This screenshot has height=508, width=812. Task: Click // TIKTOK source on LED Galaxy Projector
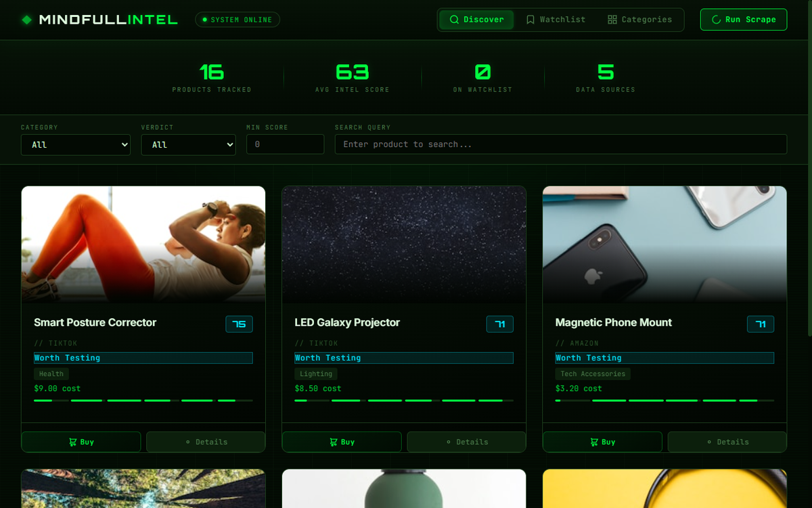click(x=316, y=343)
